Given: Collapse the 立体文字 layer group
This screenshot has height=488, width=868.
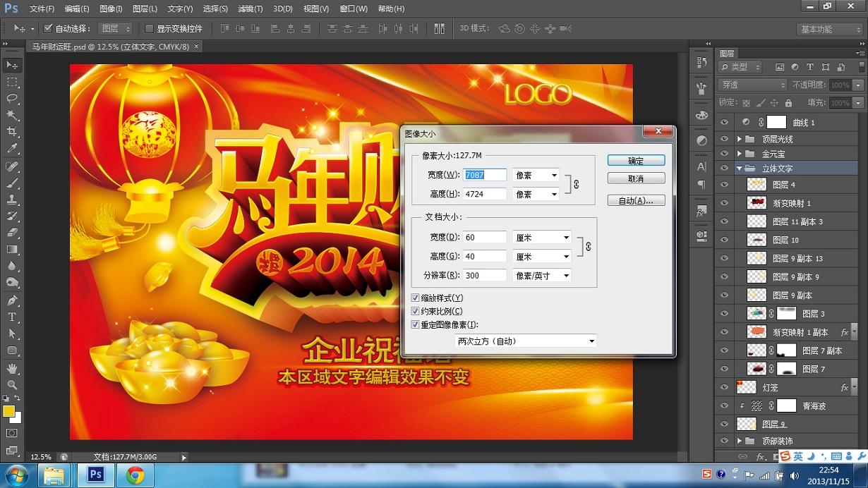Looking at the screenshot, I should (x=740, y=169).
